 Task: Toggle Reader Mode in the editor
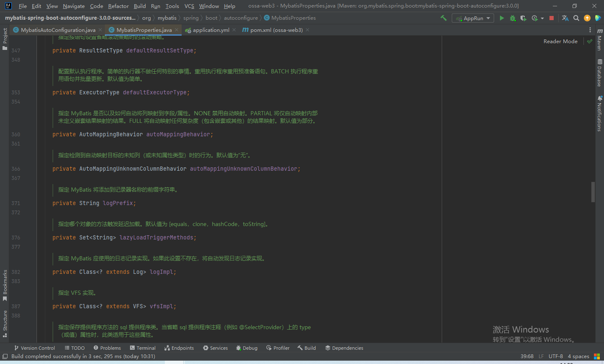tap(560, 41)
